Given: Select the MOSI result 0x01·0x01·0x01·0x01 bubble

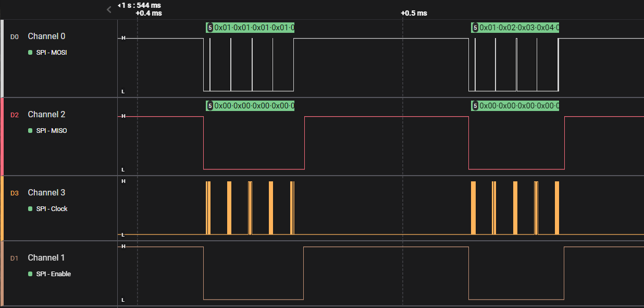Looking at the screenshot, I should click(250, 28).
